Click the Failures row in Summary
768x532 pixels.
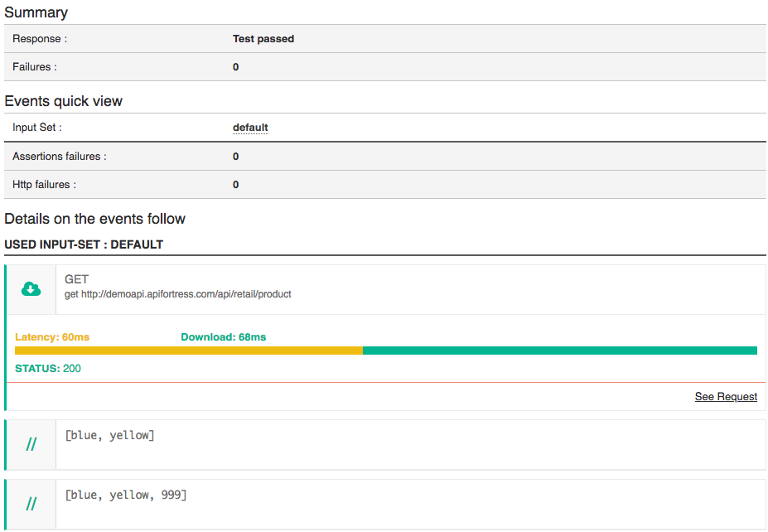coord(35,67)
